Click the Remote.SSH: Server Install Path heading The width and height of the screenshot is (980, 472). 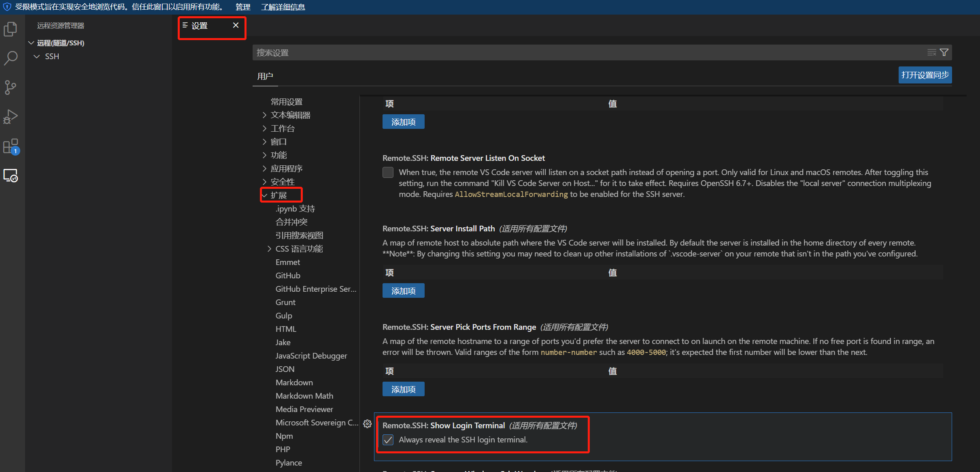click(x=439, y=229)
